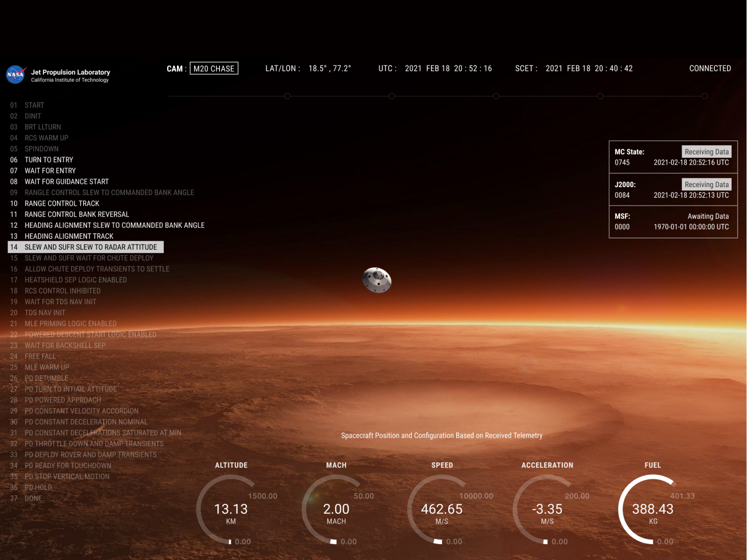Select step "26 PD DETUMBLE"
This screenshot has width=747, height=560.
39,378
